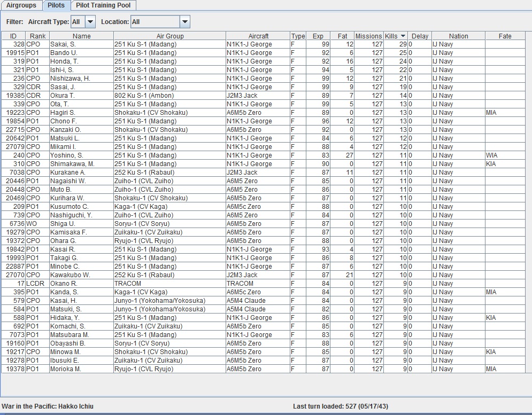Select pilot name Chono F.
Image resolution: width=532 pixels, height=415 pixels.
[64, 121]
